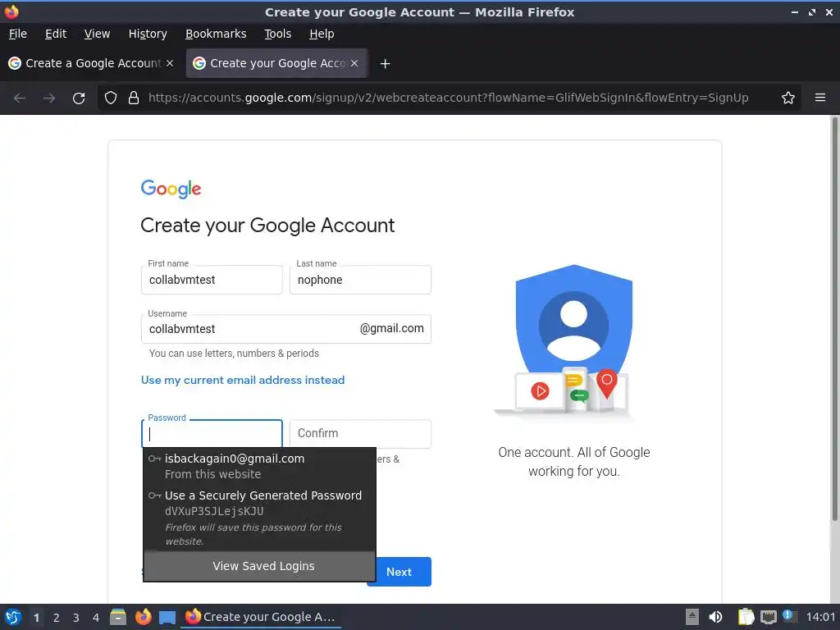840x630 pixels.
Task: Switch to workspace 2
Action: click(x=57, y=618)
